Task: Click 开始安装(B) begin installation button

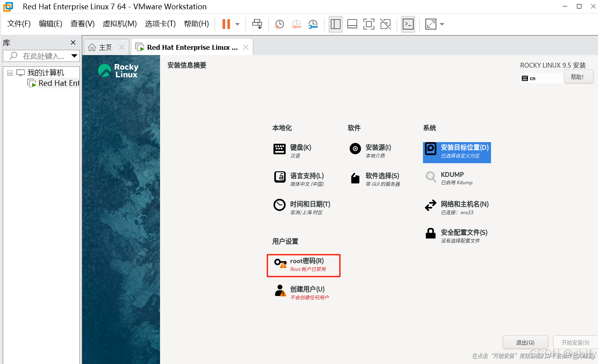Action: point(575,343)
